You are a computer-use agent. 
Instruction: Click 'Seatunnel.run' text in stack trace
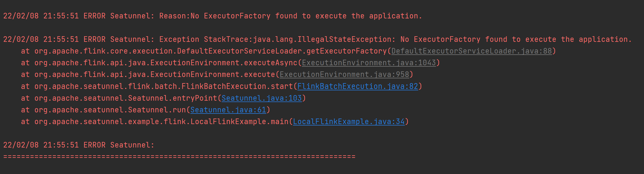(x=157, y=110)
